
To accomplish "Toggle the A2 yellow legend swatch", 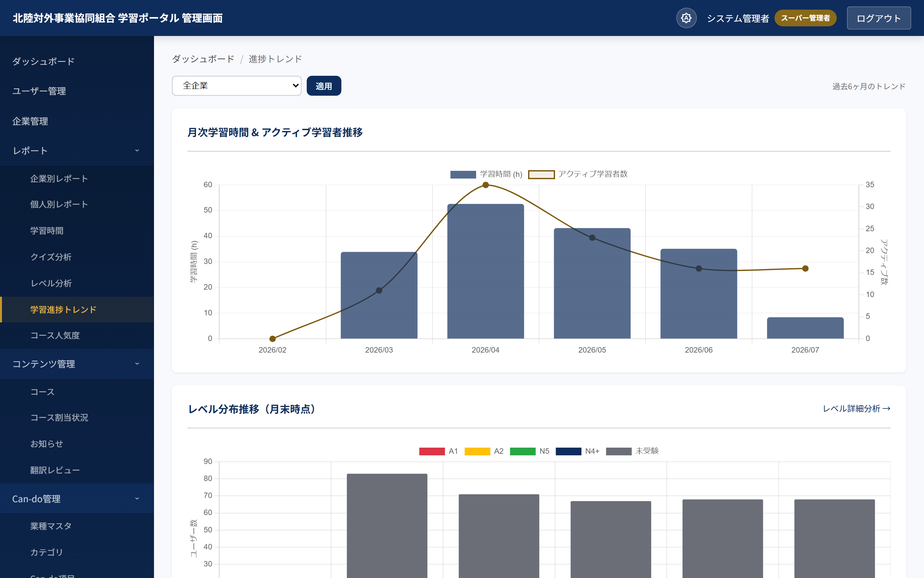I will pyautogui.click(x=477, y=451).
